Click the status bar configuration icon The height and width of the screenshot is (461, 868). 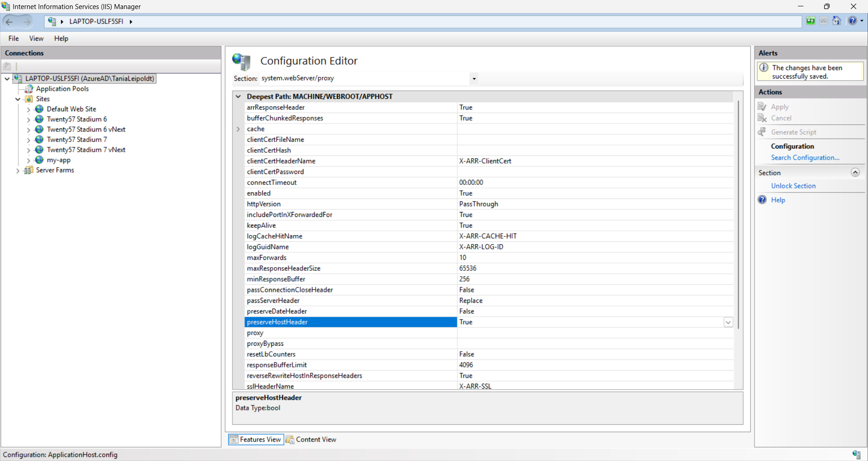pos(856,455)
